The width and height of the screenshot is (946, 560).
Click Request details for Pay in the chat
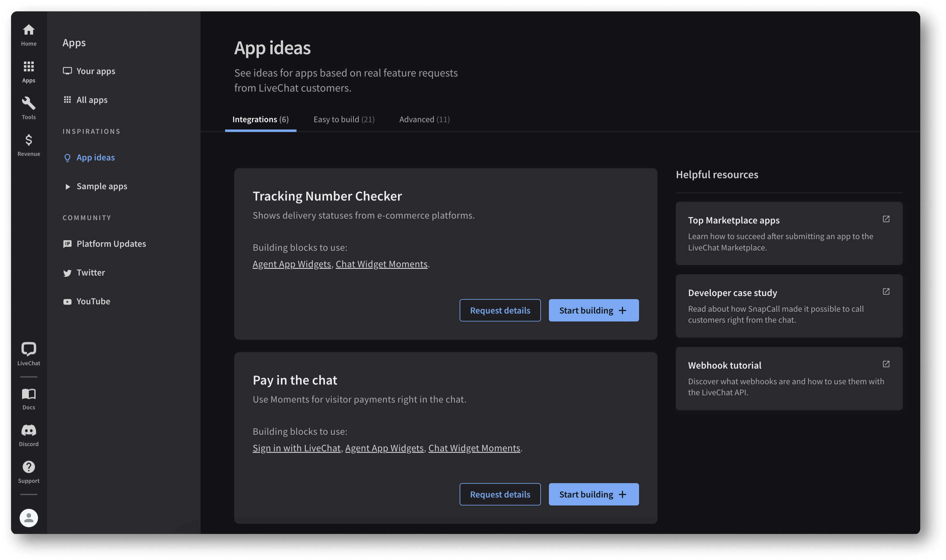pos(500,494)
